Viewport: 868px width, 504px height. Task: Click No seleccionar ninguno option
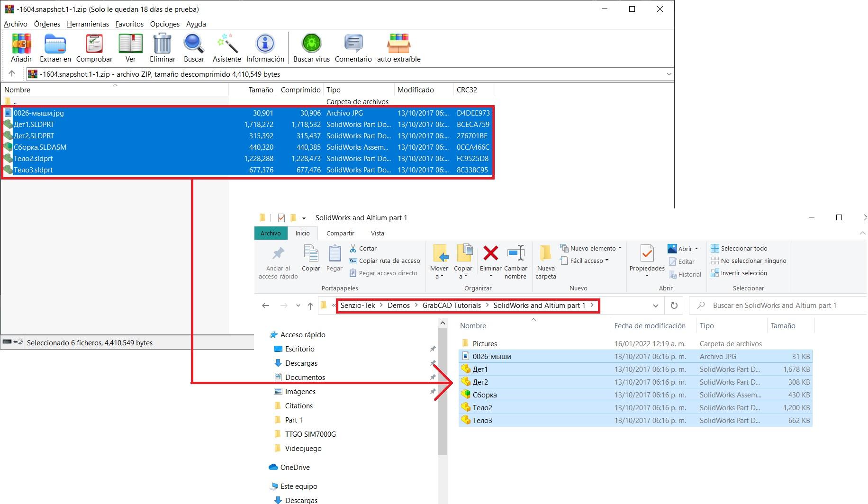(x=749, y=261)
